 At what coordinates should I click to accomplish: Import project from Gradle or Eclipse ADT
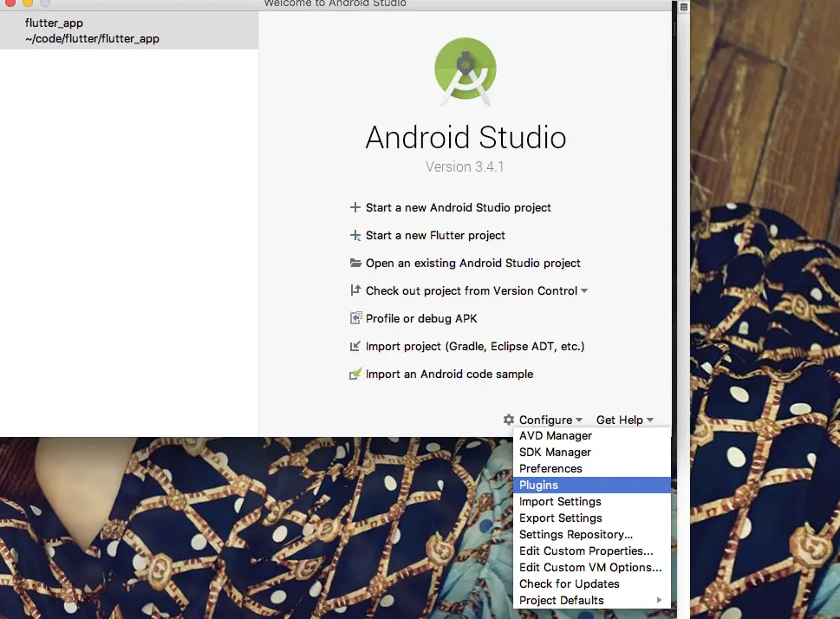tap(475, 346)
